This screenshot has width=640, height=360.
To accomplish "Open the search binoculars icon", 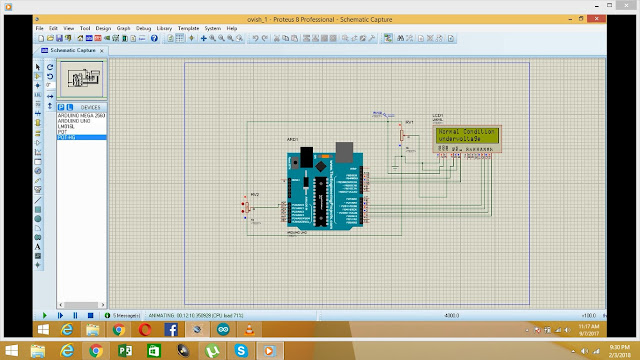I will 400,38.
